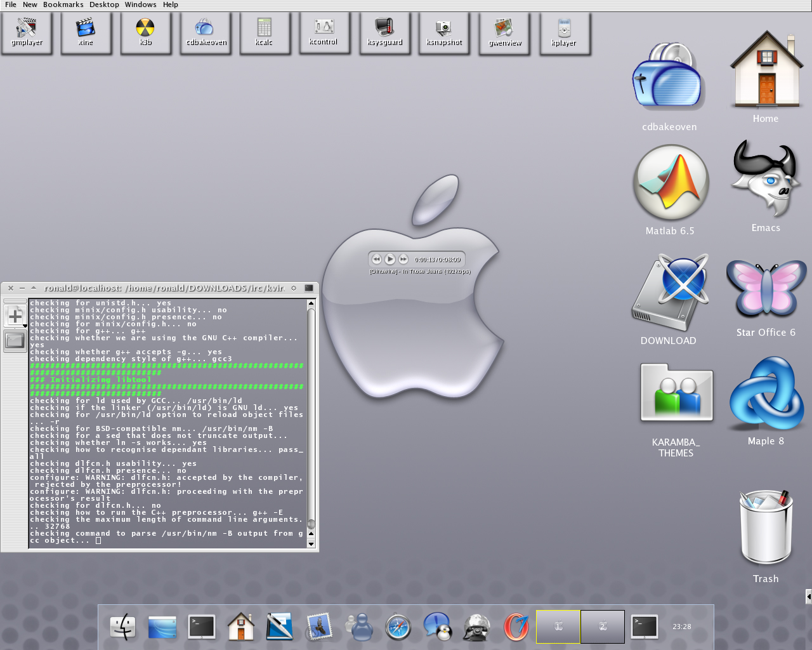Switch to virtual desktop 2 in pager
The width and height of the screenshot is (812, 650).
603,627
